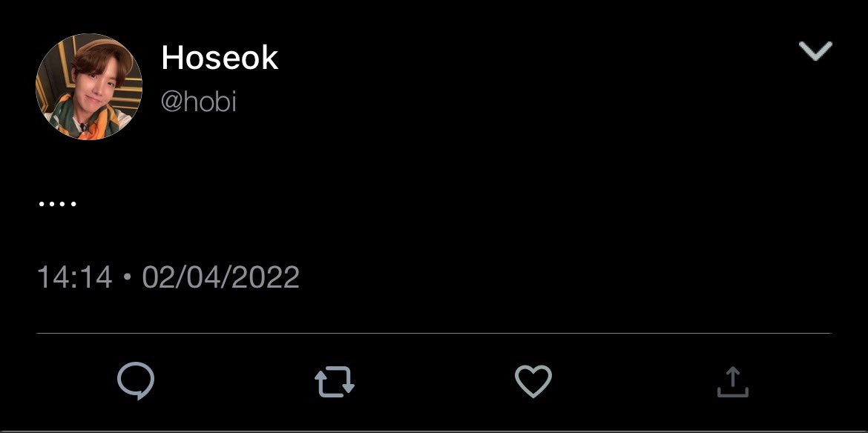This screenshot has width=868, height=433.
Task: Reply to Hoseok's tweet
Action: [x=136, y=381]
